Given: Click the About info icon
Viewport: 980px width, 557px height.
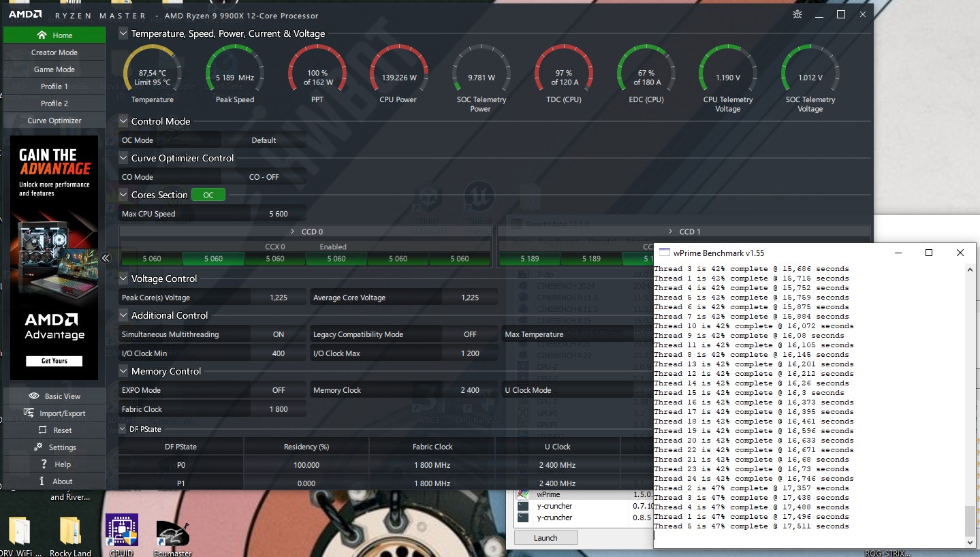Looking at the screenshot, I should [43, 481].
